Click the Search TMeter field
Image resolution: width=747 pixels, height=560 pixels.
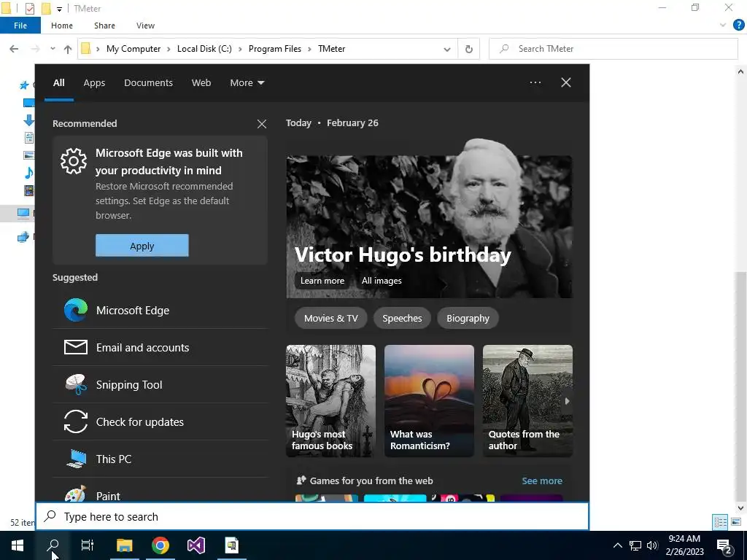[x=614, y=49]
